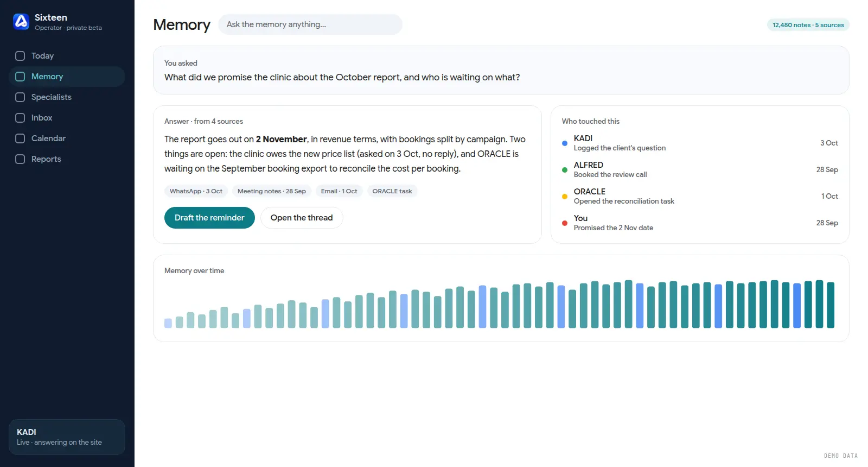Click the 'Memory over time' label
This screenshot has width=868, height=467.
click(194, 271)
